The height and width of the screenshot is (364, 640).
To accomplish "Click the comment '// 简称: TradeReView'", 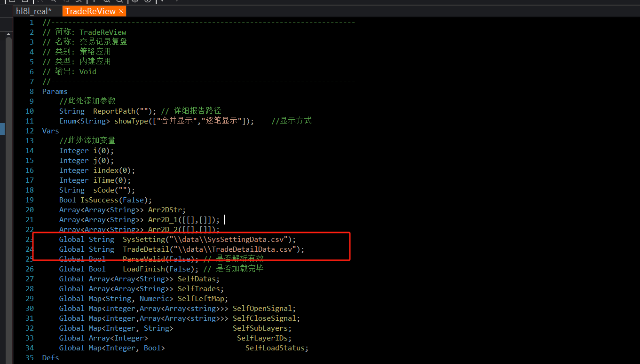I will pyautogui.click(x=84, y=32).
